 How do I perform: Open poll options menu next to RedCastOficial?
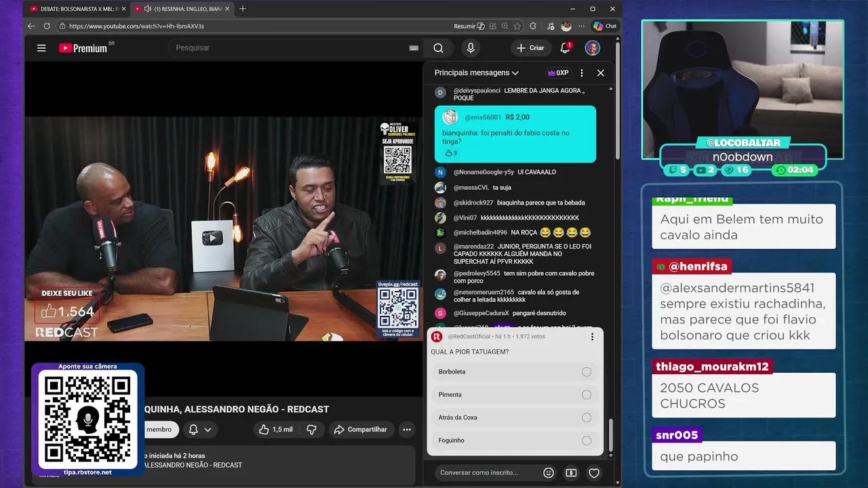point(592,337)
